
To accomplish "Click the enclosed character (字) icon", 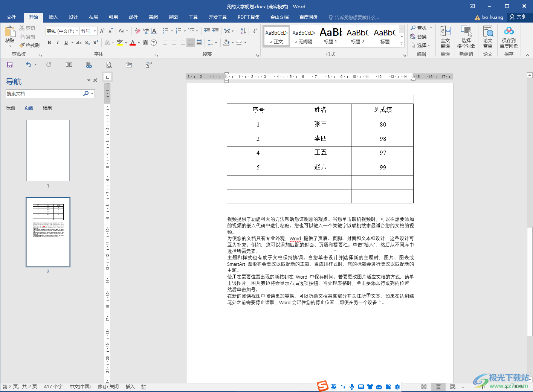I will (x=154, y=43).
